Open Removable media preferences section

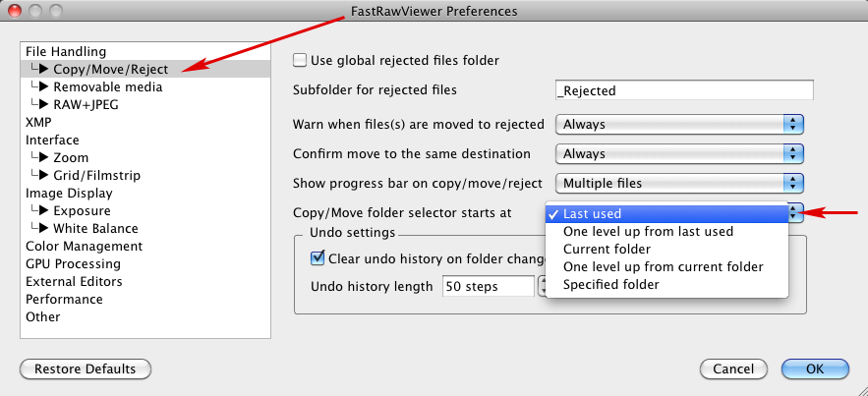click(x=107, y=87)
